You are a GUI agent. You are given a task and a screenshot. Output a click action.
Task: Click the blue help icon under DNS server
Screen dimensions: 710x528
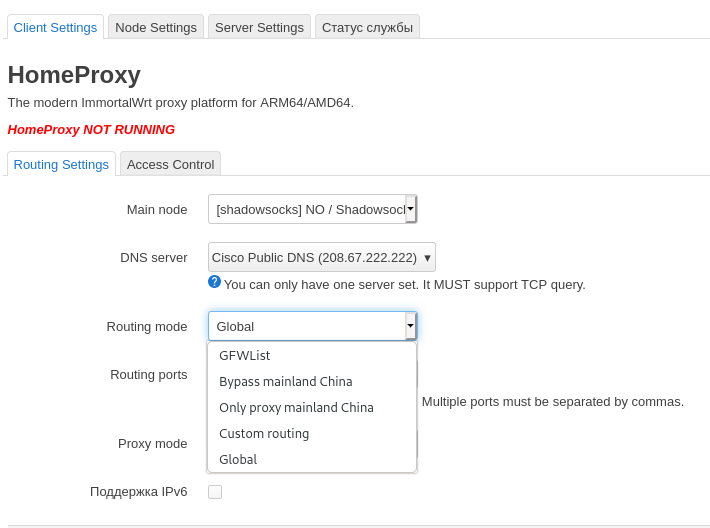[x=214, y=282]
